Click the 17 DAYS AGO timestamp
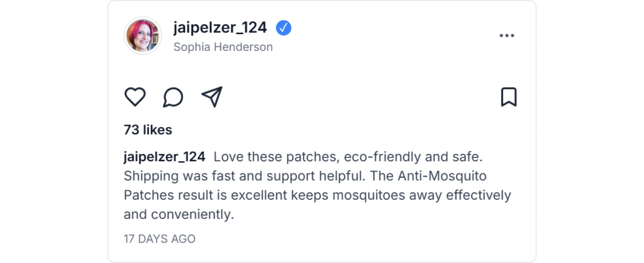This screenshot has width=644, height=263. pos(160,239)
